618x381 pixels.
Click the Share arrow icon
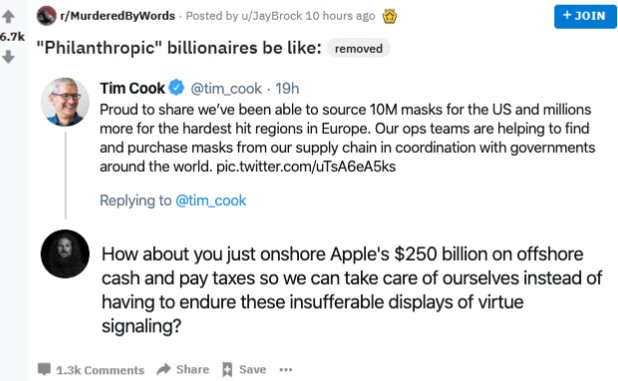pos(164,369)
